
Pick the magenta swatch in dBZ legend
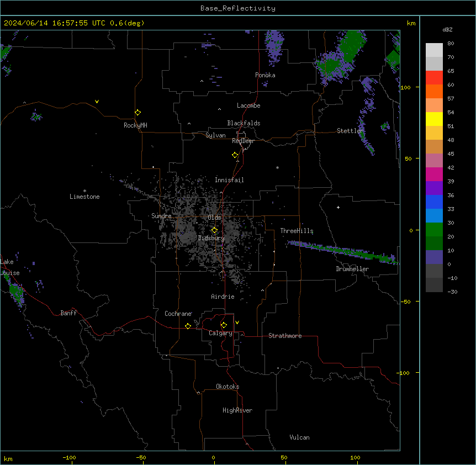434,174
